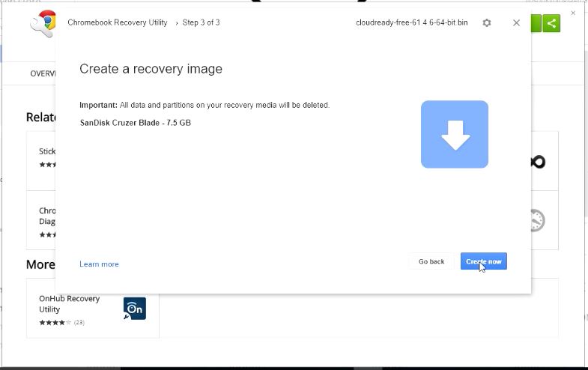Click the Create now button
The width and height of the screenshot is (588, 370).
[483, 261]
